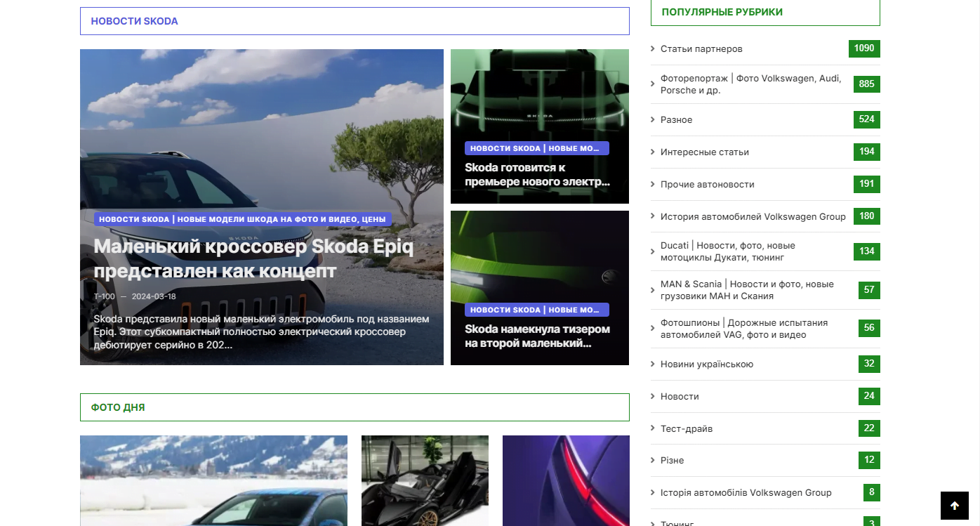This screenshot has width=980, height=526.
Task: Open Фотошпионы Дорожные испытания category
Action: (x=744, y=329)
